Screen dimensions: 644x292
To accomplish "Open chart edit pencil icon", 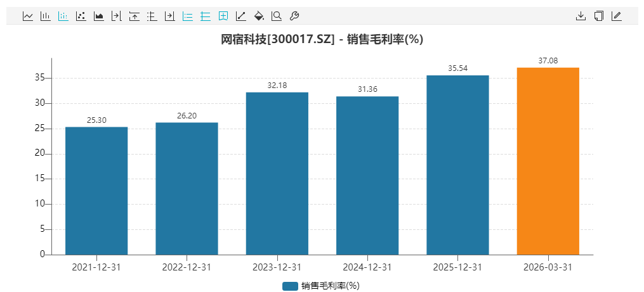I will (616, 16).
